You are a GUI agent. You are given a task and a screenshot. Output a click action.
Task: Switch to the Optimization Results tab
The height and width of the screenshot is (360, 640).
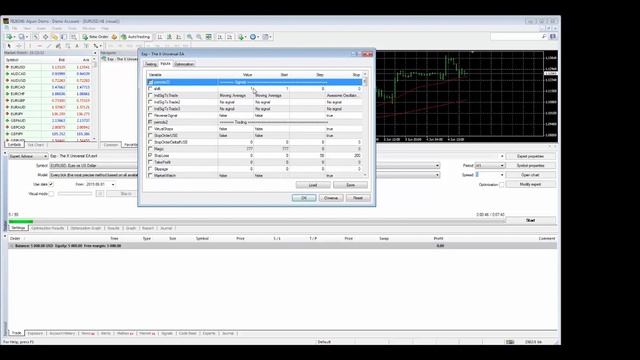click(x=48, y=228)
